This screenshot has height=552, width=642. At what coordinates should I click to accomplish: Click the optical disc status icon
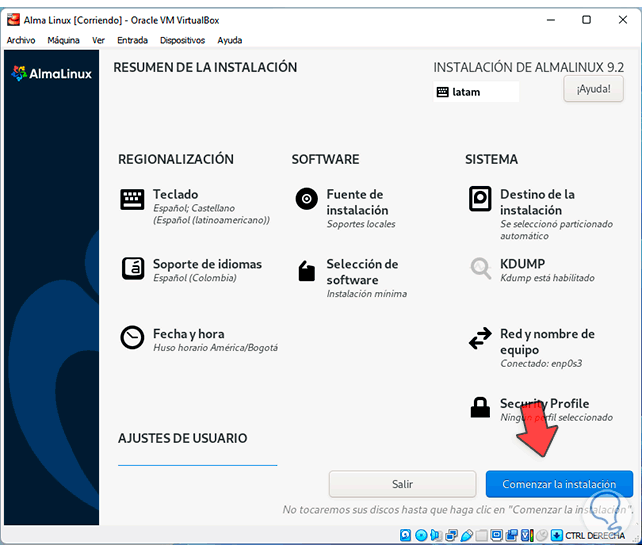tap(421, 535)
